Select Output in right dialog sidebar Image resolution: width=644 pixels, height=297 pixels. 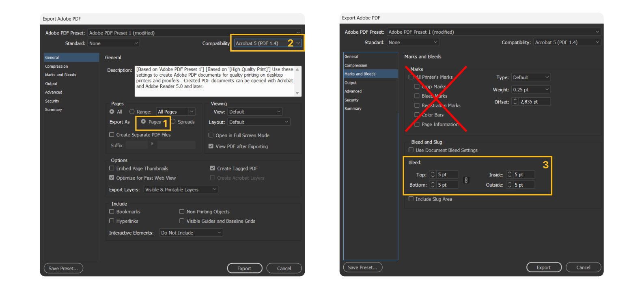coord(351,83)
